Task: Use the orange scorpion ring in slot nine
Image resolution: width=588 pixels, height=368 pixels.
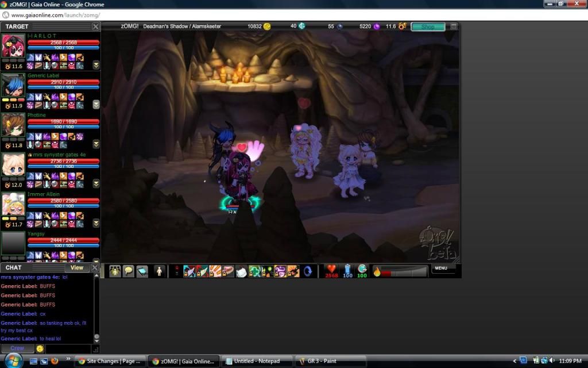Action: (293, 271)
